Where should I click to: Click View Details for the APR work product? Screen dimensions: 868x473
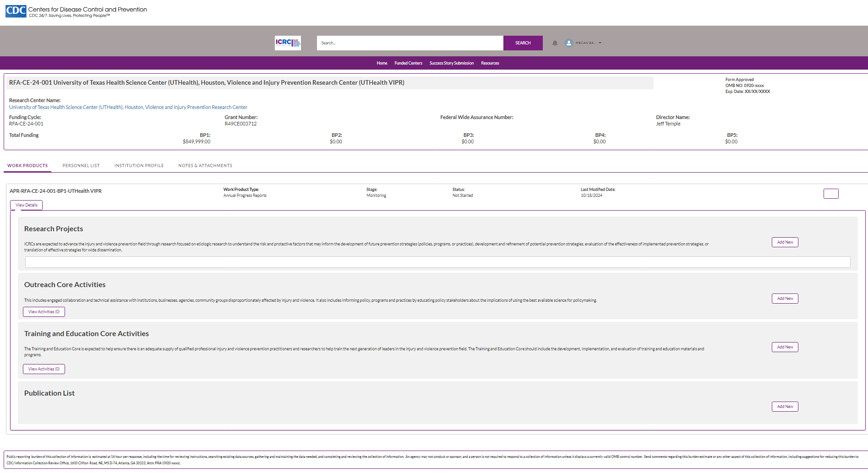point(27,205)
